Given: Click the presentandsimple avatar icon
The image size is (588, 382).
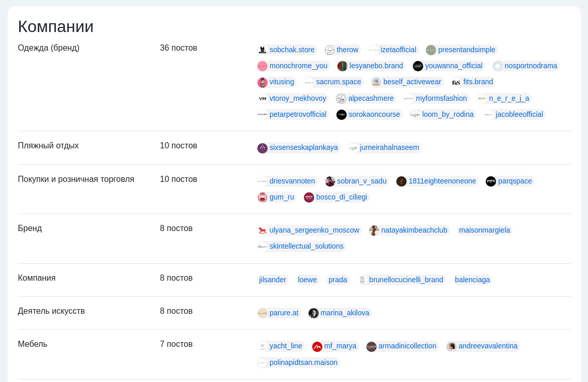Looking at the screenshot, I should click(x=431, y=50).
